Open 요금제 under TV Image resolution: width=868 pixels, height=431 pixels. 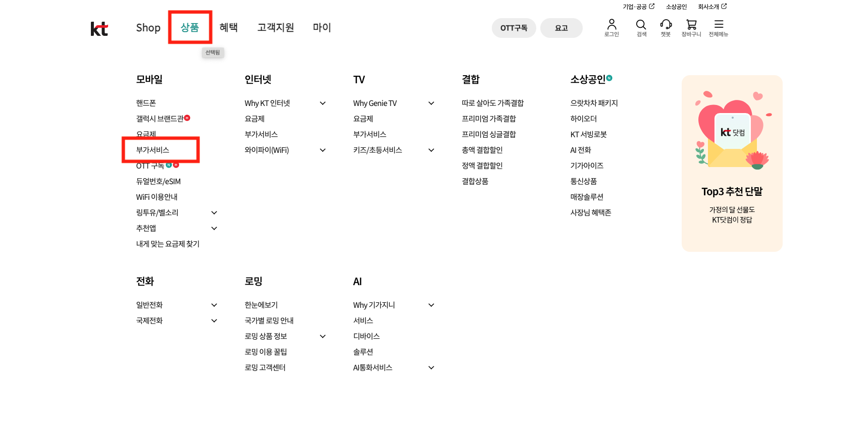363,119
